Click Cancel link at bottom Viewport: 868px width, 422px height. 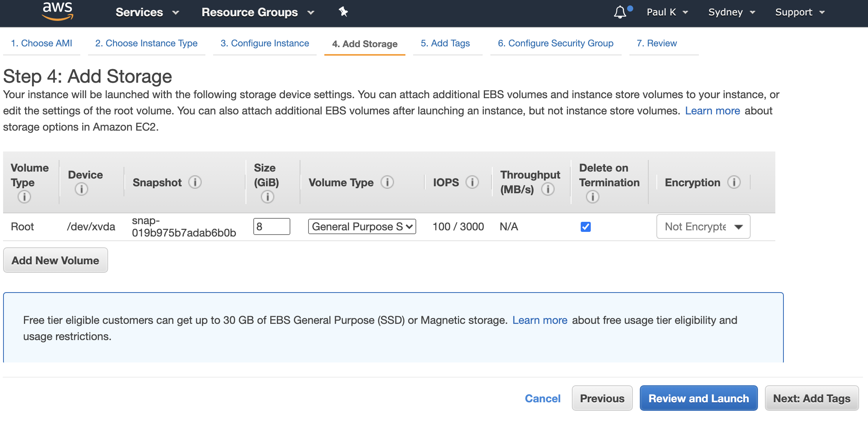coord(542,398)
